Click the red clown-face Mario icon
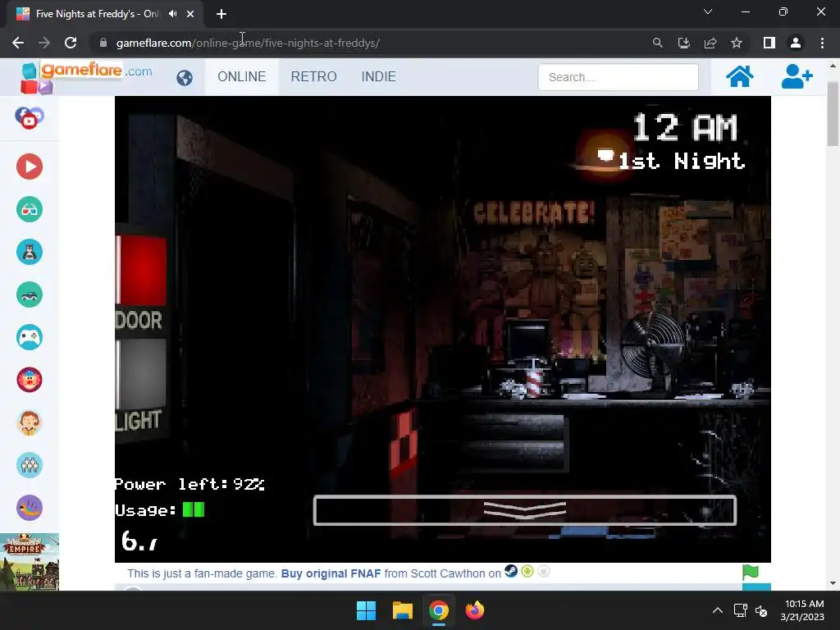The height and width of the screenshot is (630, 840). click(x=30, y=380)
